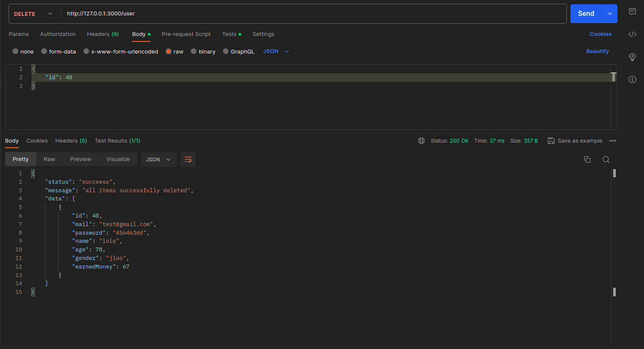Click the lightbulb related requests icon
The width and height of the screenshot is (644, 349).
pos(632,57)
